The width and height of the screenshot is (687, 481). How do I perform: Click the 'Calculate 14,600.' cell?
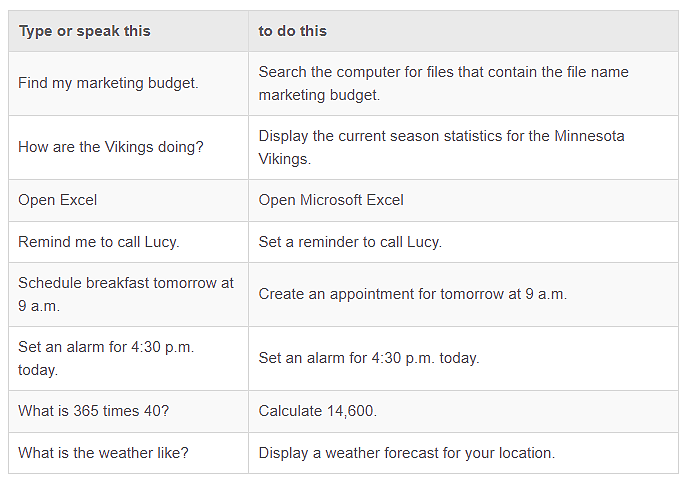coord(463,411)
